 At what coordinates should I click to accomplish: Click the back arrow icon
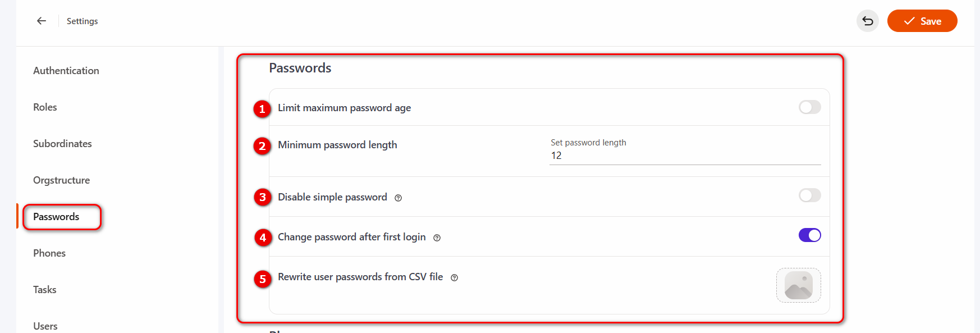tap(42, 21)
